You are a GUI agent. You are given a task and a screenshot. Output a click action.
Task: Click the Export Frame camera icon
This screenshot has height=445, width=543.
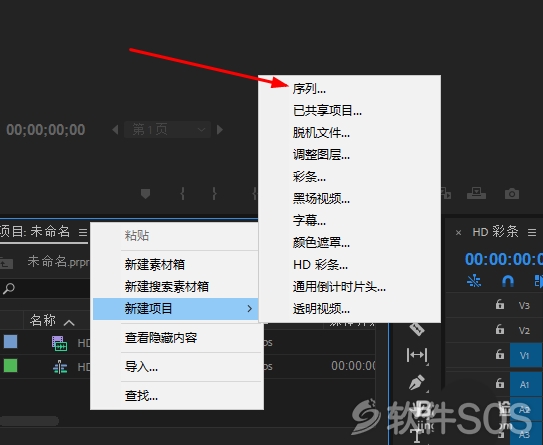pos(512,194)
